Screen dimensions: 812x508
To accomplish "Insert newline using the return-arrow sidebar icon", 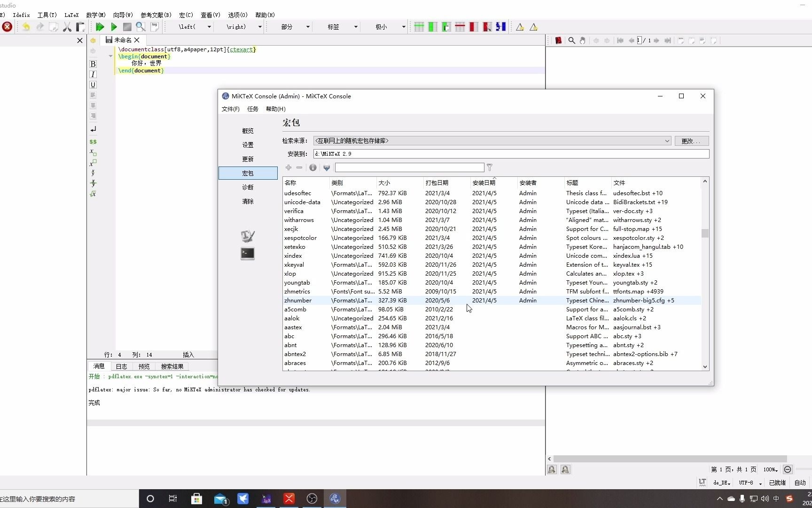I will (93, 129).
